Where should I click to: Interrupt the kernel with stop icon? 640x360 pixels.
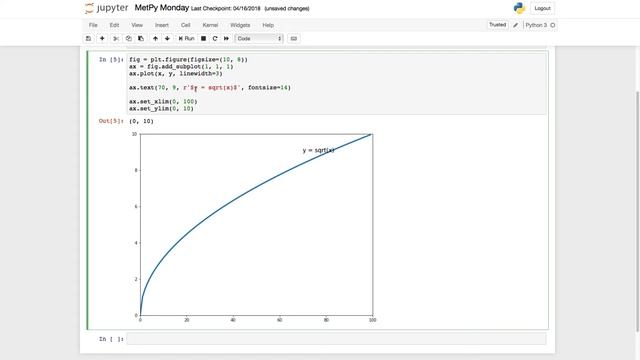pyautogui.click(x=203, y=38)
